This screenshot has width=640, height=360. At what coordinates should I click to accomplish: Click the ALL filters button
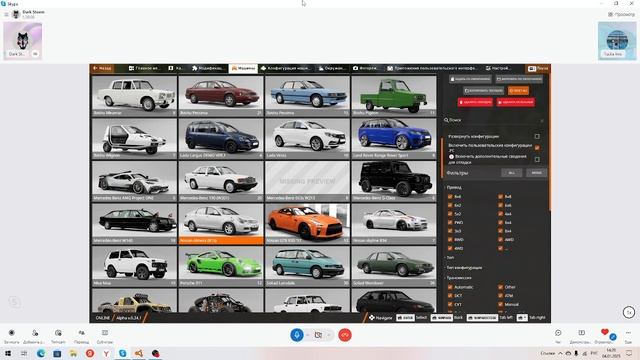pos(511,173)
